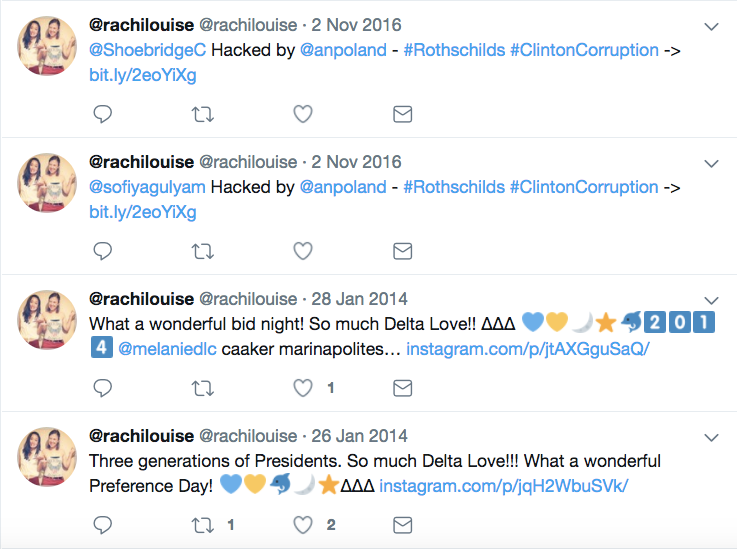
Task: Like the @sofiyagulyam hacked tweet
Action: point(303,251)
